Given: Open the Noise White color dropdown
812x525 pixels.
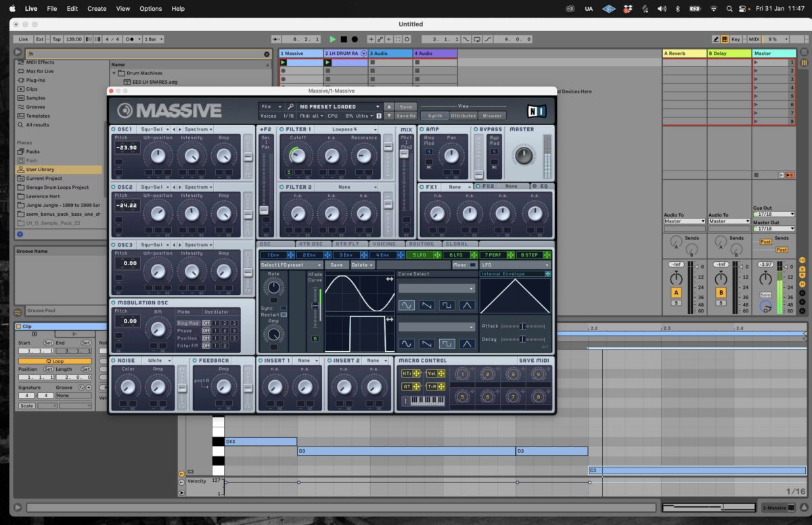Looking at the screenshot, I should tap(158, 361).
